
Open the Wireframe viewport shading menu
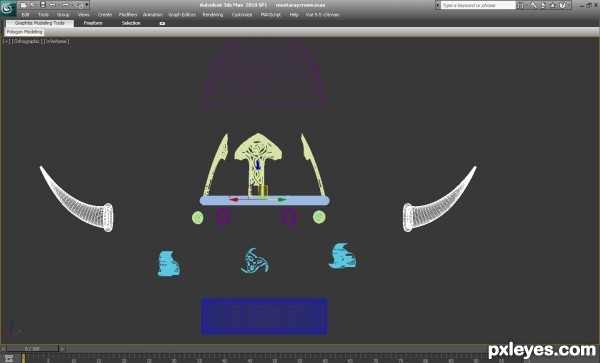[57, 41]
